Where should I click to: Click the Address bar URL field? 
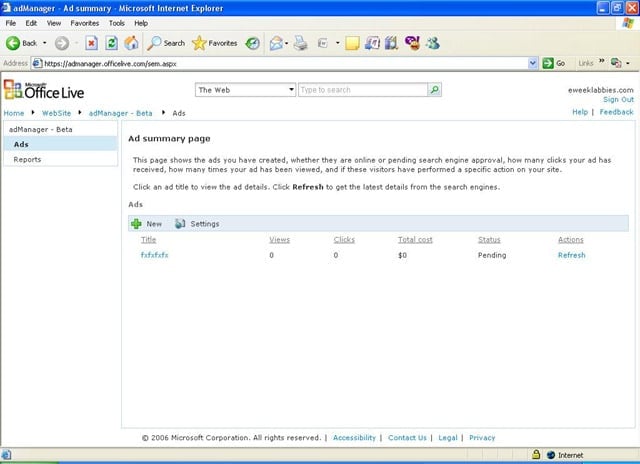tap(284, 63)
